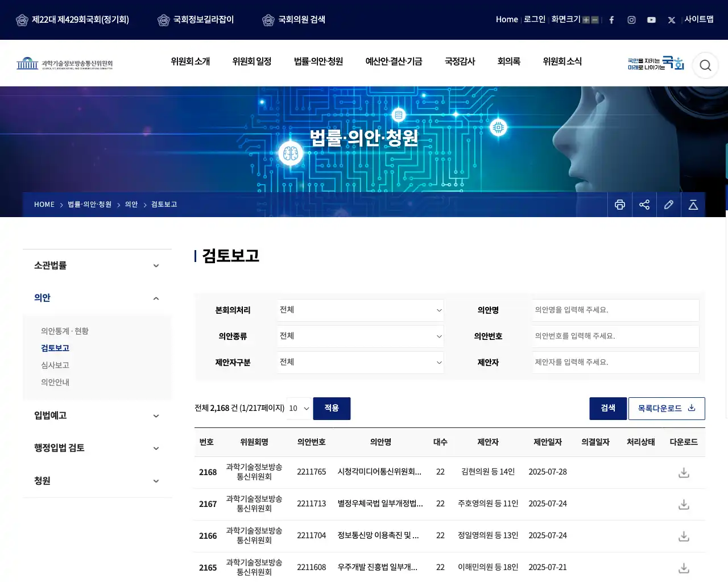Open bill 정보통신망 이용촉진 및 ... title
728x582 pixels.
378,536
